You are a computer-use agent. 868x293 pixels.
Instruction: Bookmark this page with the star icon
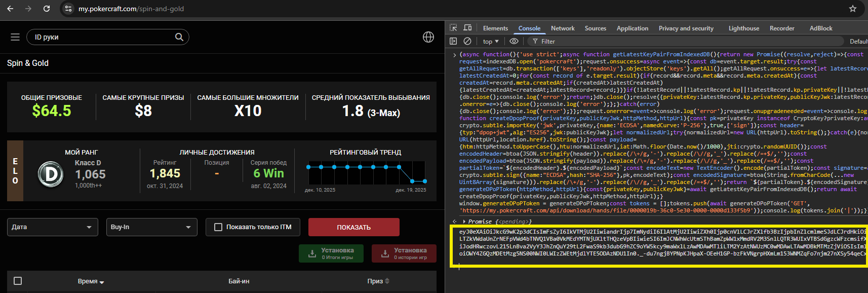coord(853,9)
